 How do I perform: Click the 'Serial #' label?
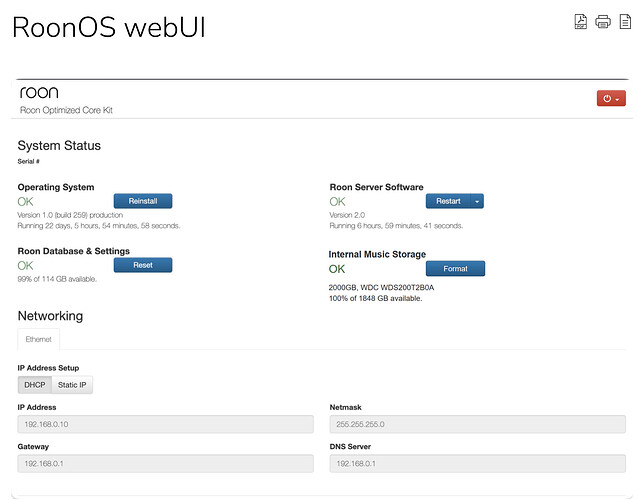coord(28,161)
